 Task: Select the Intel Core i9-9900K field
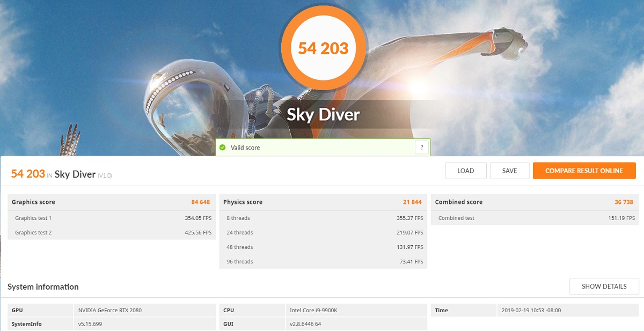[x=355, y=310]
